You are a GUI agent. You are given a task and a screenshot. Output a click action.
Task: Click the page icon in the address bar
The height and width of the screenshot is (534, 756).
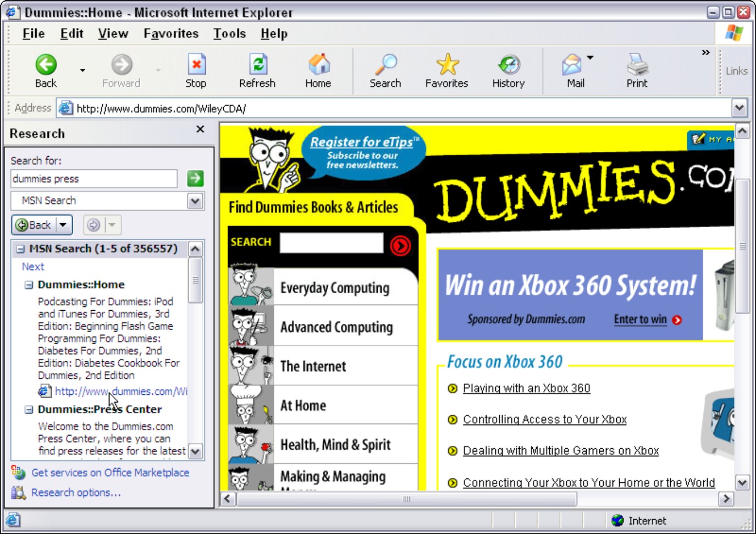[65, 108]
